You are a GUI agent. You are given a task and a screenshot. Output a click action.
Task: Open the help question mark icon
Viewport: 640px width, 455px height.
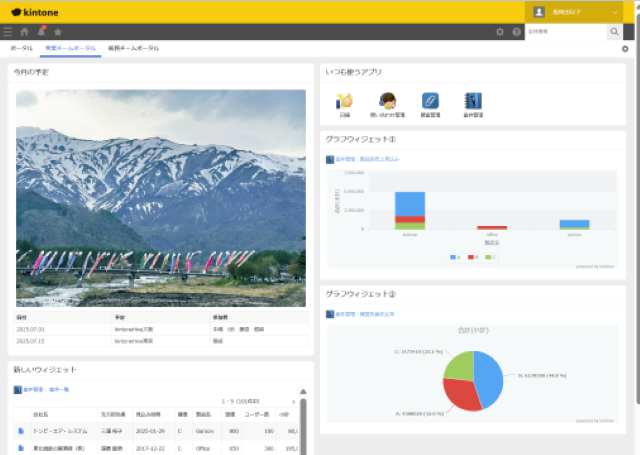click(516, 32)
